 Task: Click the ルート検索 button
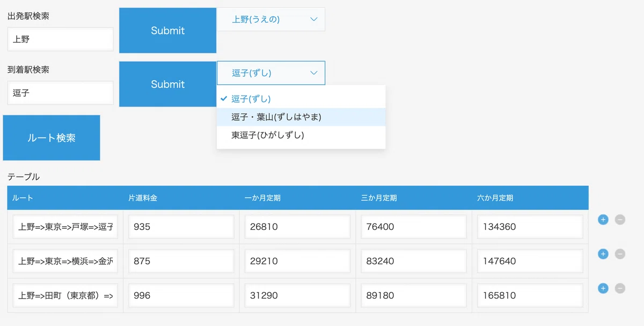pos(52,138)
